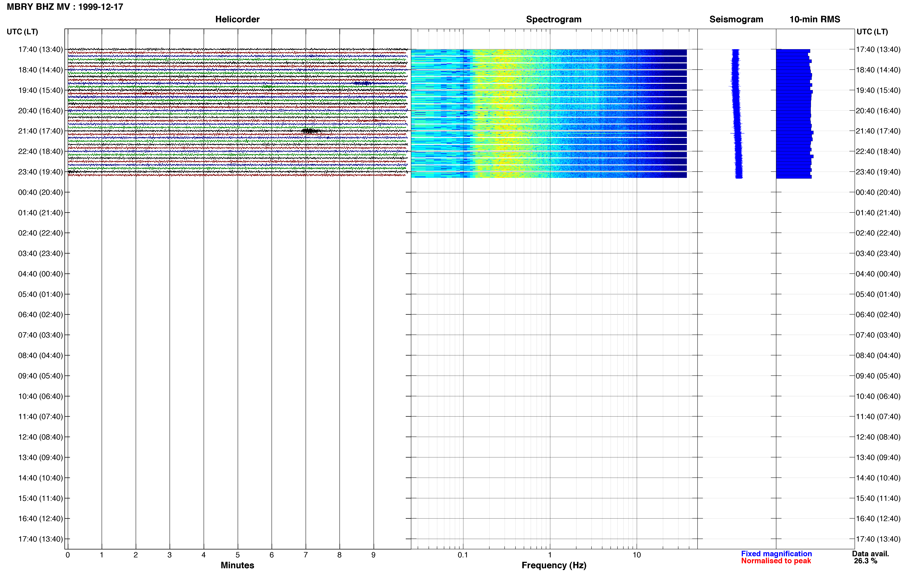The height and width of the screenshot is (578, 924).
Task: Click left time label '12:40 (08:40)'
Action: (x=41, y=437)
